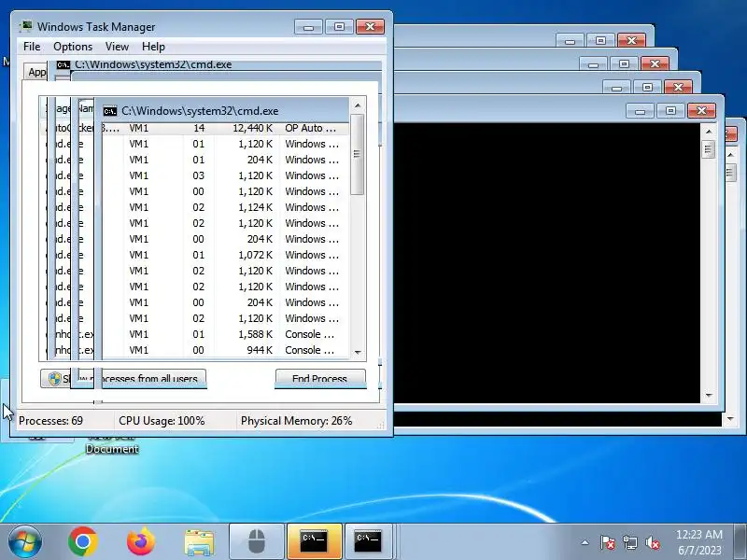The image size is (747, 560).
Task: Minimize the front cmd window
Action: 640,110
